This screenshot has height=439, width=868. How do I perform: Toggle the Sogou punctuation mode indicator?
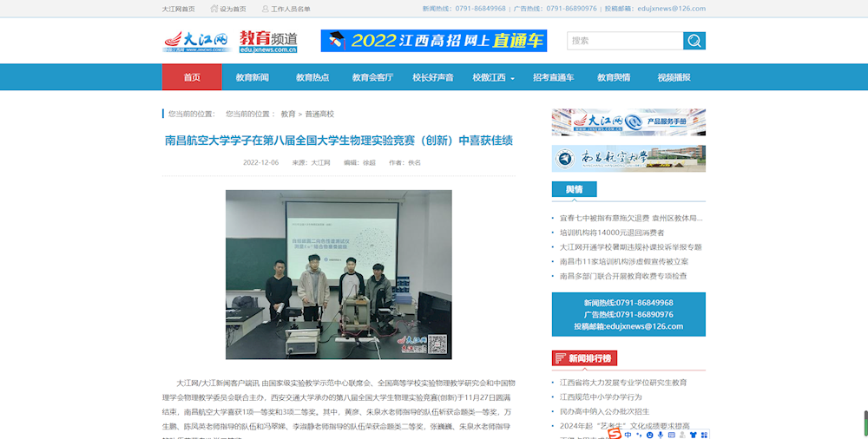(639, 434)
